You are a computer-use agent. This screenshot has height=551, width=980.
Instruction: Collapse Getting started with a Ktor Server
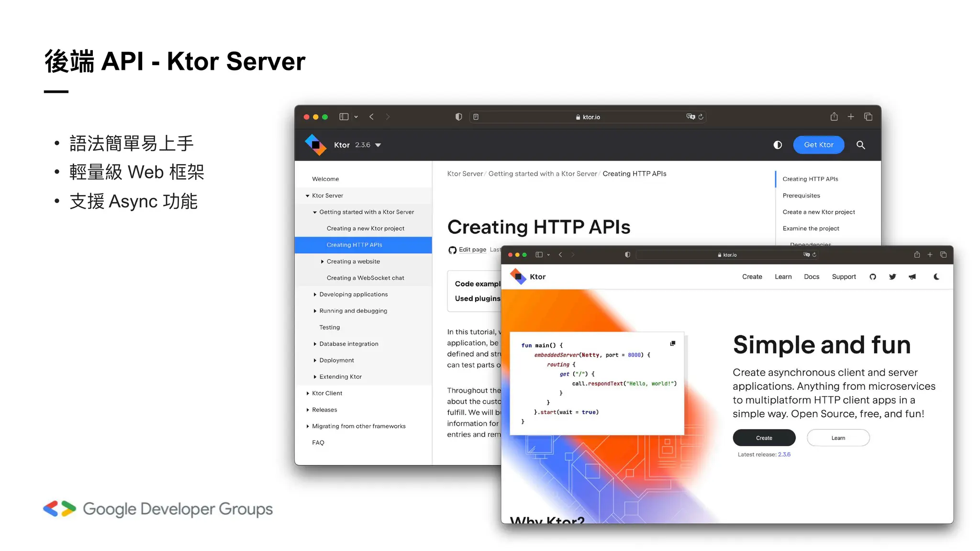tap(315, 212)
